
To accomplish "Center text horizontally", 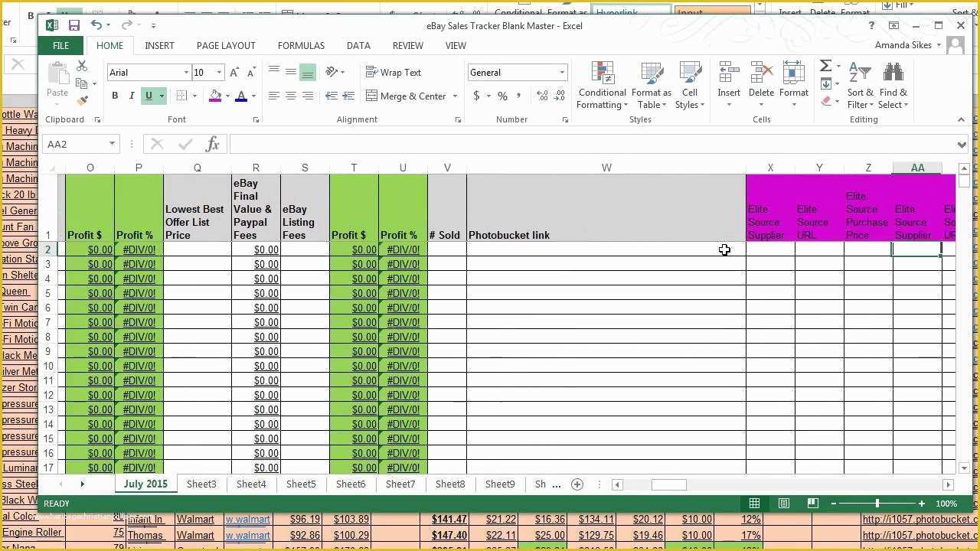I will [x=291, y=96].
